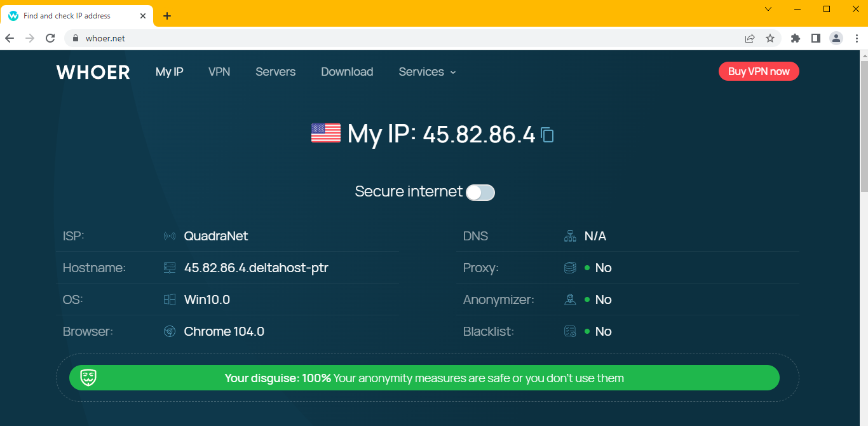Click the 'Blacklist:' label
The width and height of the screenshot is (868, 426).
pyautogui.click(x=489, y=331)
